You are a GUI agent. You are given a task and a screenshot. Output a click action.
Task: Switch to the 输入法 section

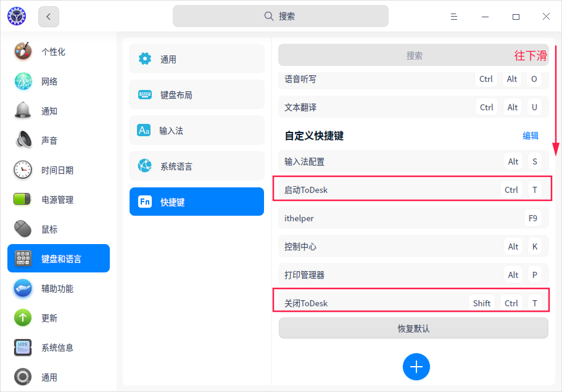tap(196, 130)
